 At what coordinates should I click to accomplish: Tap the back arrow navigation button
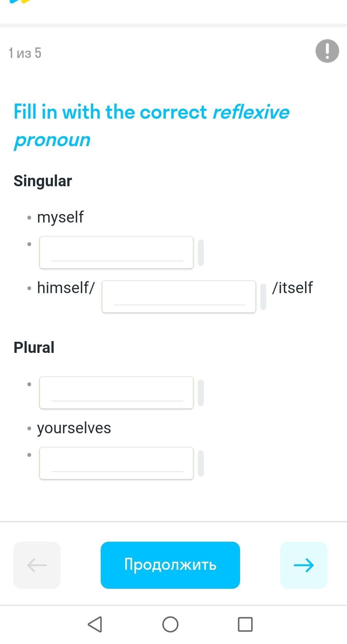pyautogui.click(x=37, y=565)
